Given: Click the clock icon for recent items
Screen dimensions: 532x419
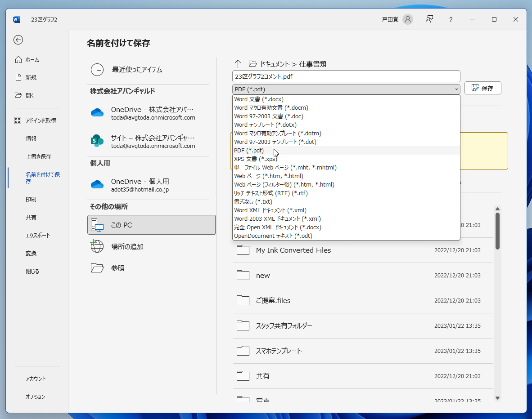Looking at the screenshot, I should point(97,70).
